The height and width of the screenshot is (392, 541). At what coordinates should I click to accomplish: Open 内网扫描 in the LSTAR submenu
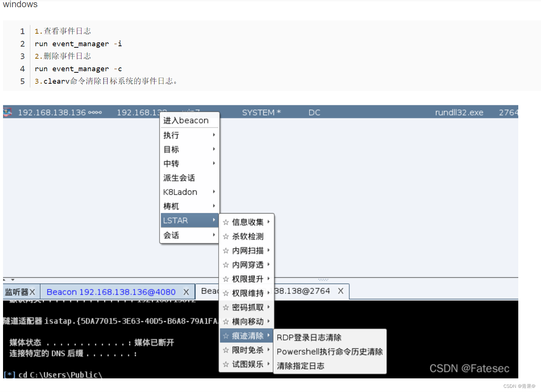[247, 250]
